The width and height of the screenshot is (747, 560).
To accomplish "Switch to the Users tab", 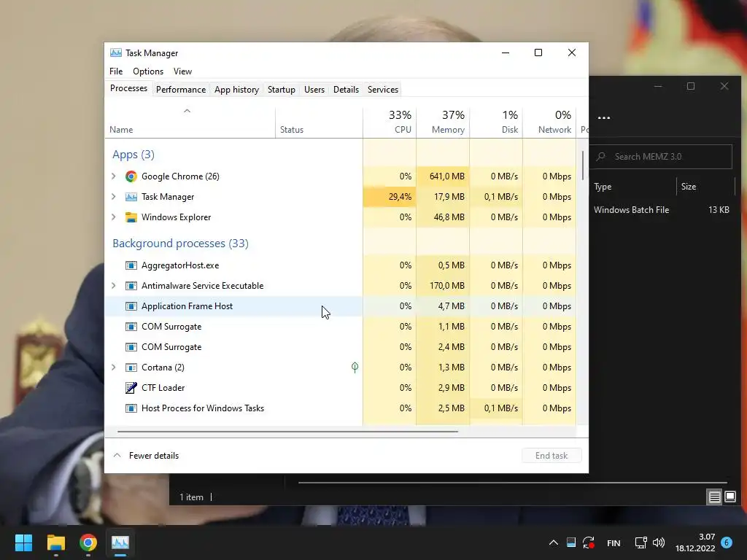I will pyautogui.click(x=314, y=90).
